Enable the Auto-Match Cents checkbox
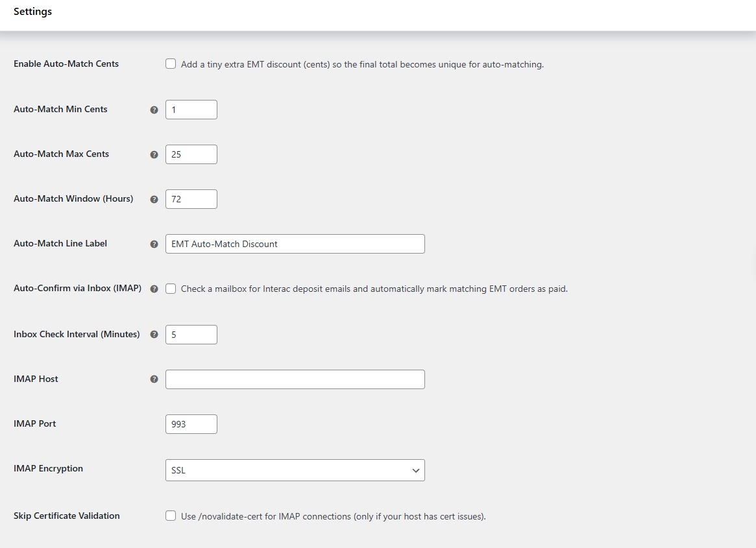This screenshot has height=548, width=756. click(171, 64)
